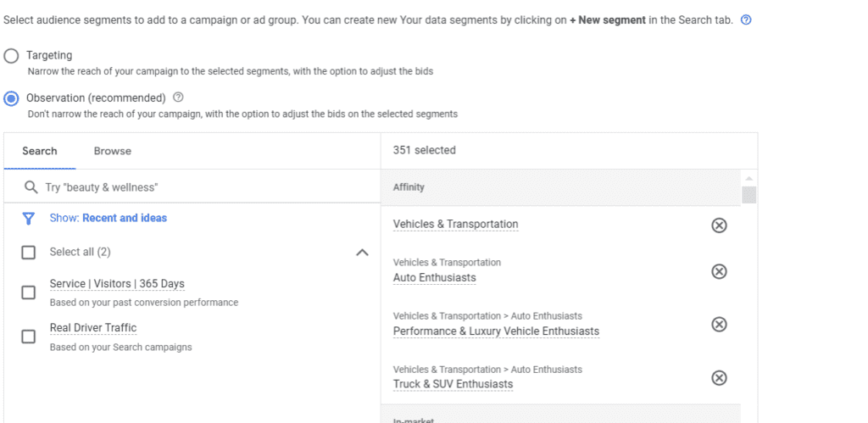This screenshot has width=868, height=423.
Task: Focus the audience segment search field
Action: pyautogui.click(x=203, y=187)
